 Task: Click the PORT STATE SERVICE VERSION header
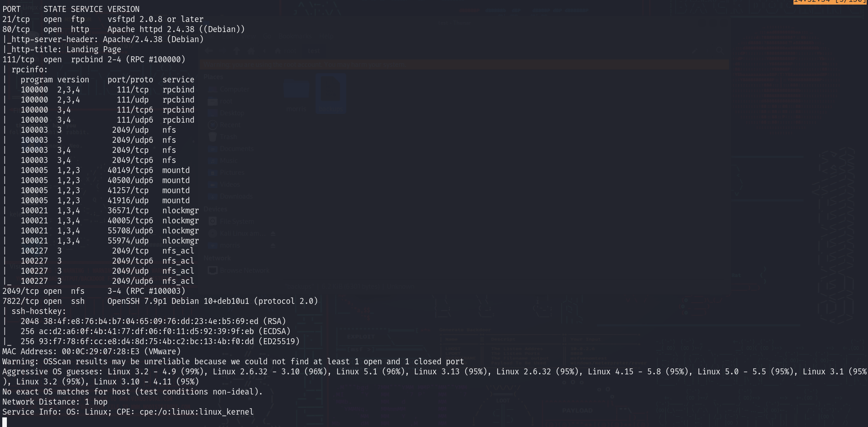[x=71, y=9]
